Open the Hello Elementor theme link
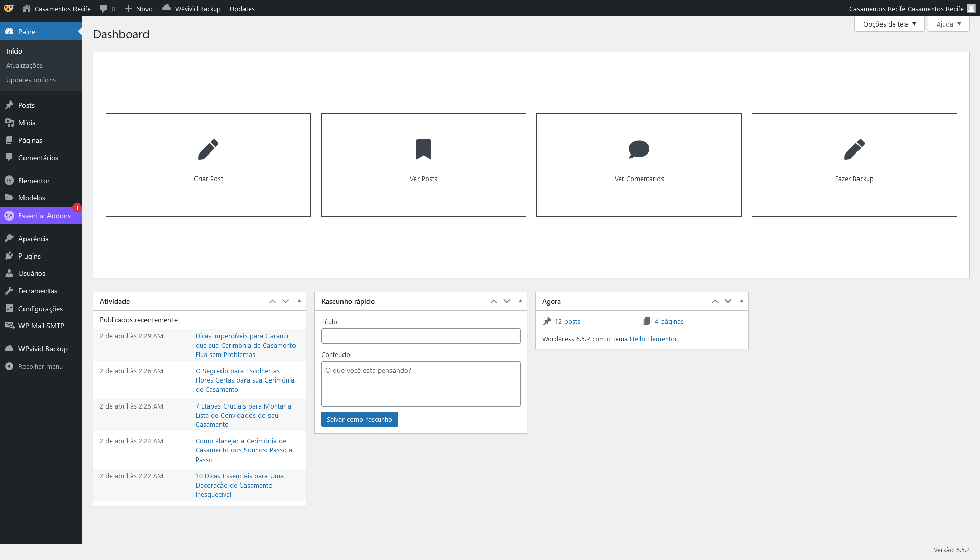 pos(653,339)
